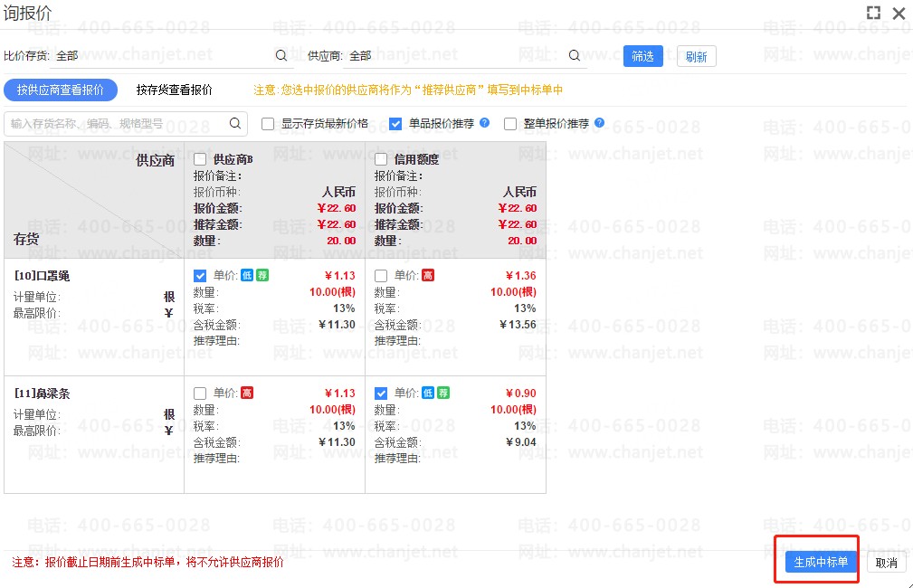Screen dimensions: 913x588
Task: Click the fullscreen icon in the dialog header
Action: point(873,13)
